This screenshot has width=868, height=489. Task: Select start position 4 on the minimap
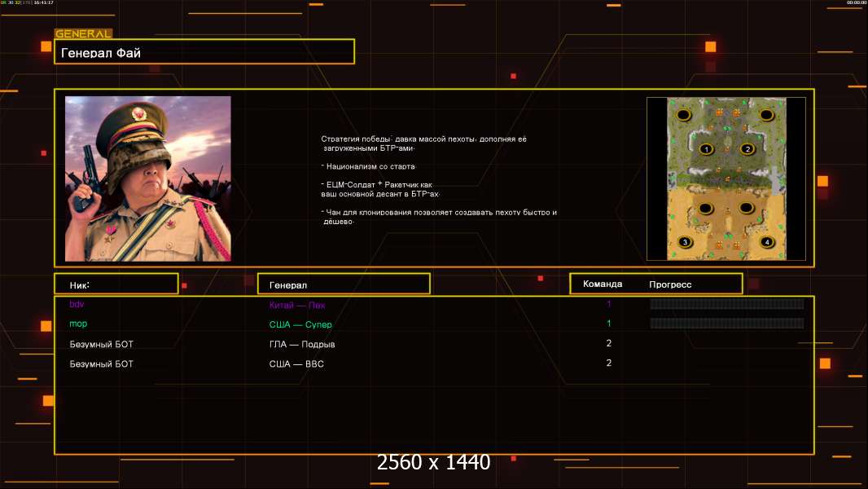767,242
